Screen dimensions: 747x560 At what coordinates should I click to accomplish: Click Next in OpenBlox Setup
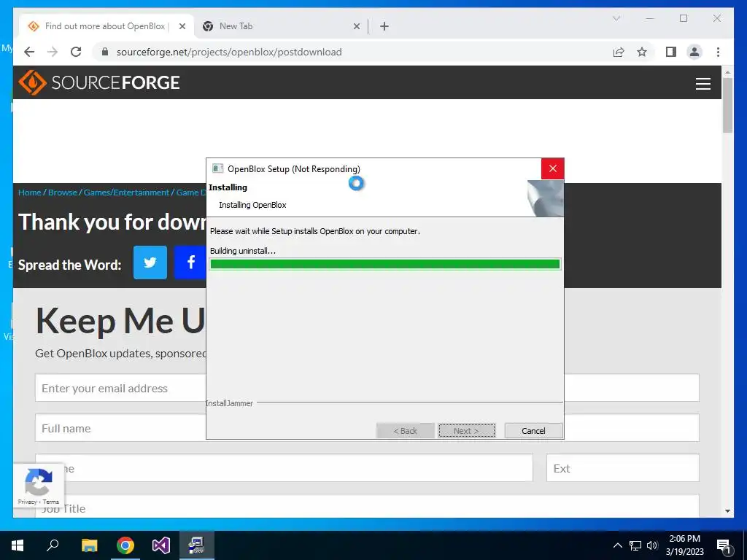tap(466, 430)
